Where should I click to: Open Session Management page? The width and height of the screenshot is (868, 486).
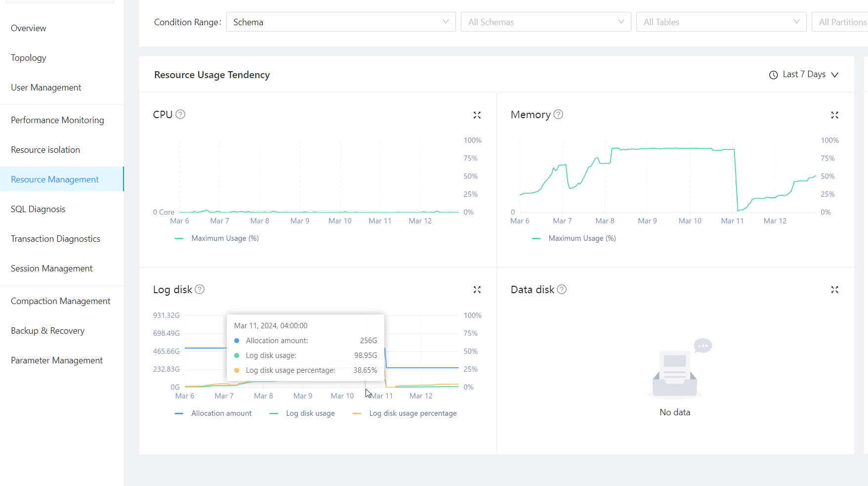[x=62, y=268]
